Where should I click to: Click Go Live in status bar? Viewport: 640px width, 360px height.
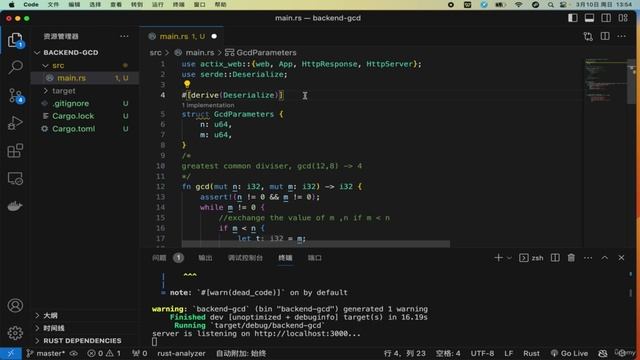569,353
